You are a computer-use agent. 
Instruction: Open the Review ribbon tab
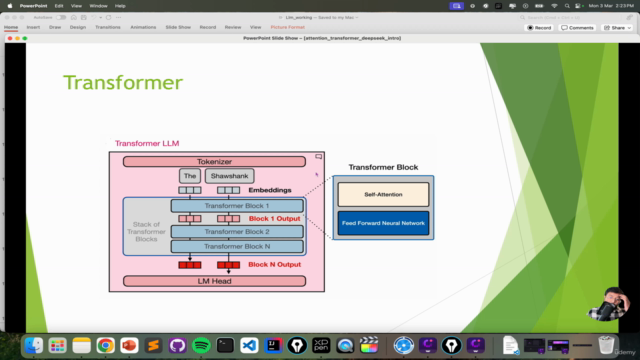(x=233, y=27)
